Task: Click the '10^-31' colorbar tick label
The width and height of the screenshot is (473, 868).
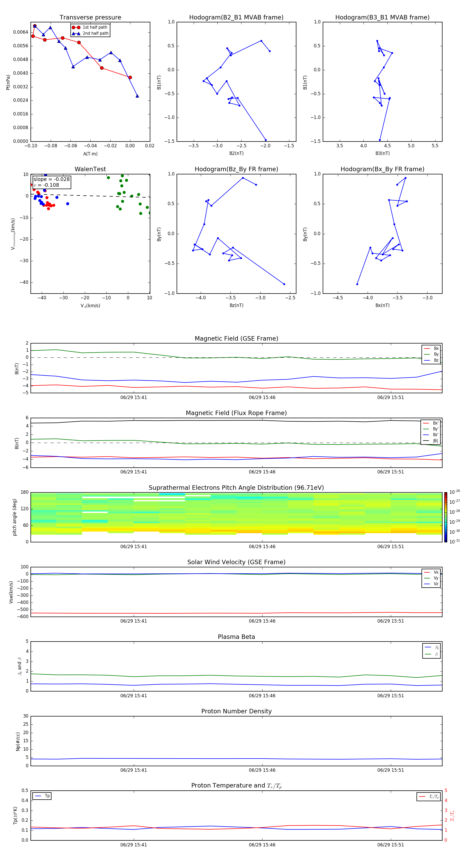Action: [x=455, y=542]
